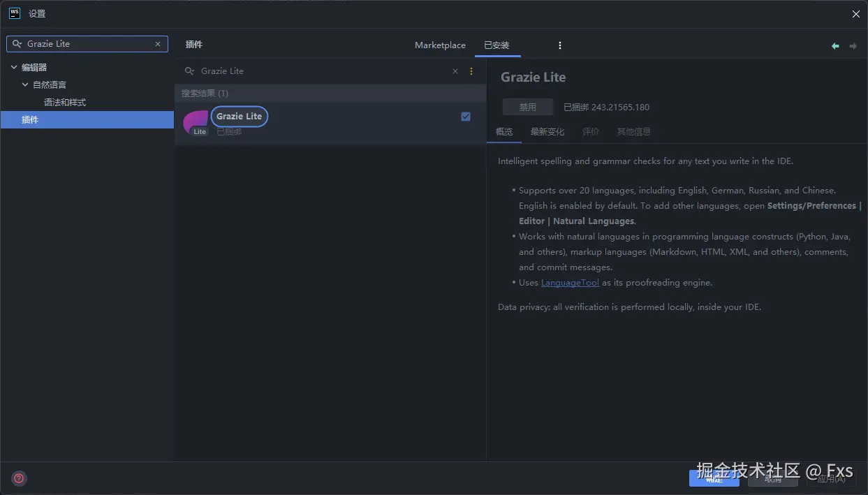Switch to the 已安装 tab
Image resolution: width=868 pixels, height=495 pixels.
coord(496,45)
